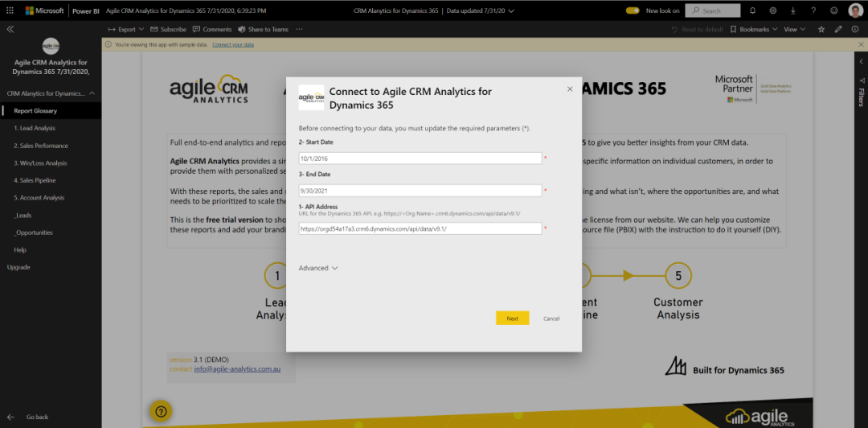Click the info circle icon in toolbar
This screenshot has height=428, width=868.
click(x=855, y=30)
